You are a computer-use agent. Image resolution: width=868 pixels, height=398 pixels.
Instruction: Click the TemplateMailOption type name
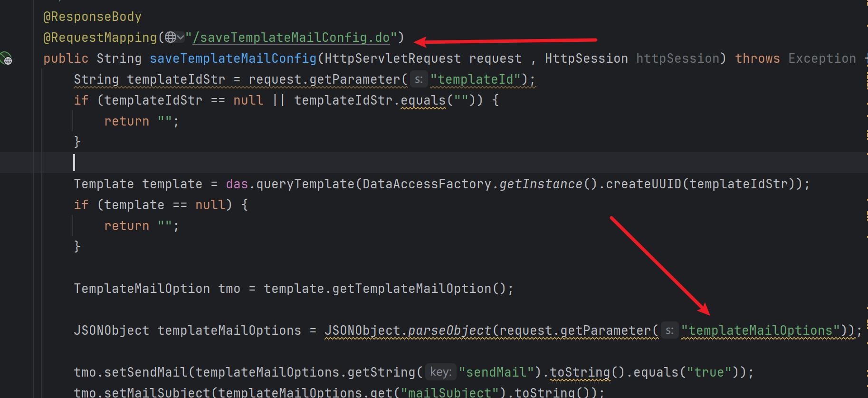(x=142, y=289)
